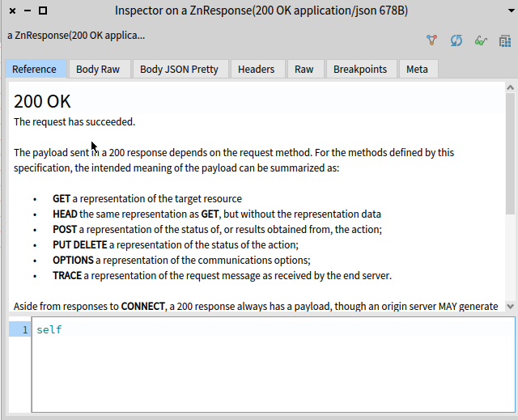This screenshot has height=420, width=518.
Task: Click in the code editor containing self
Action: coord(274,364)
